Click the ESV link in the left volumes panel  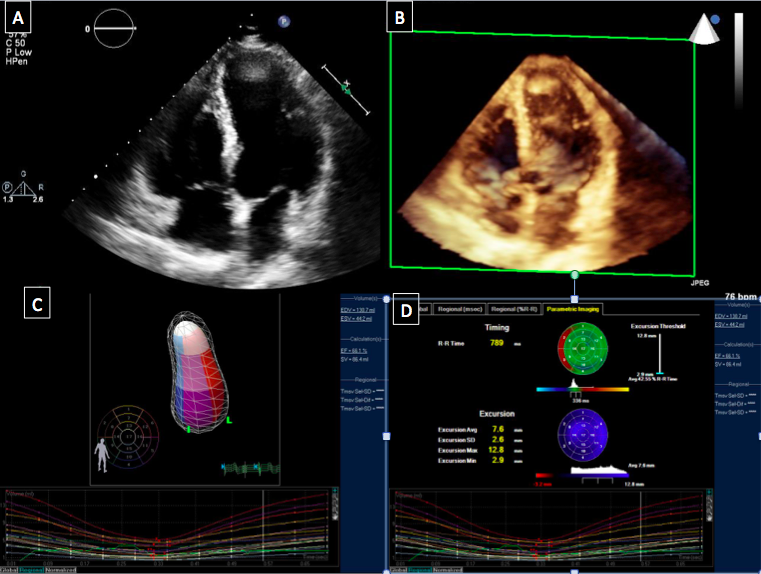coord(356,319)
